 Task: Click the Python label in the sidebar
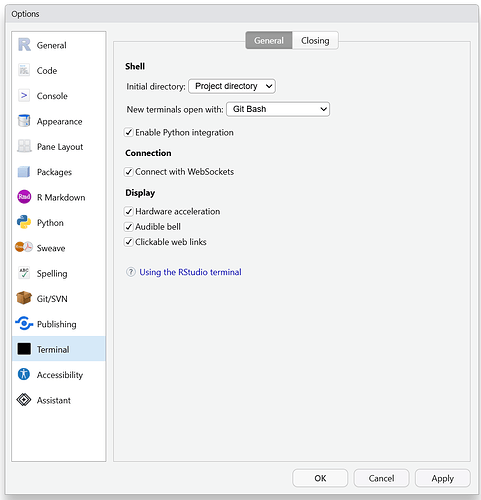tap(50, 223)
